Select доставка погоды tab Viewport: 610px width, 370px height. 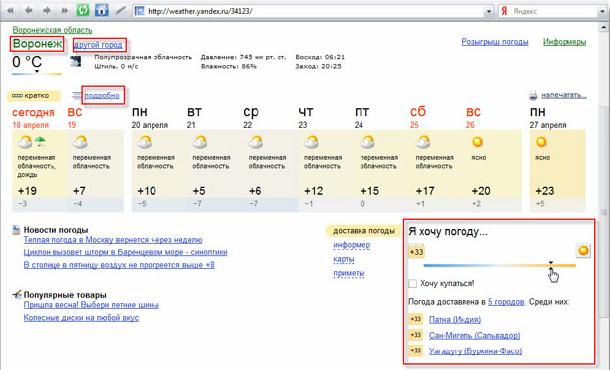[x=364, y=231]
